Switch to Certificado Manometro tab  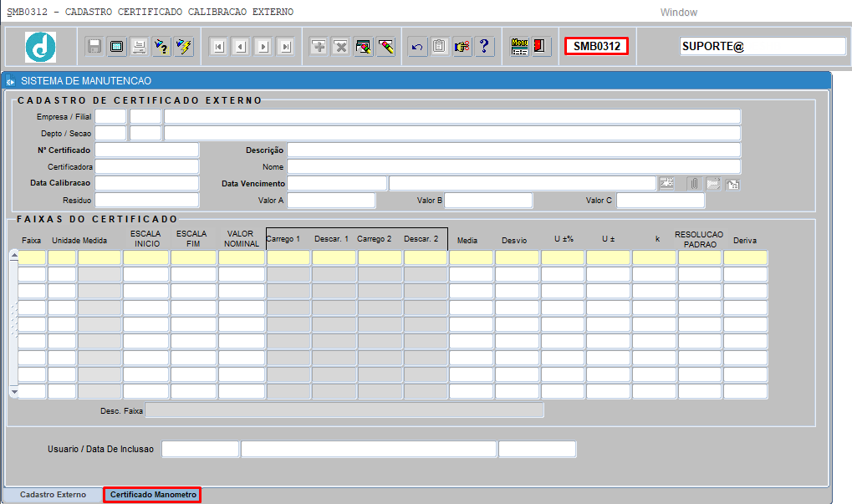tap(153, 495)
